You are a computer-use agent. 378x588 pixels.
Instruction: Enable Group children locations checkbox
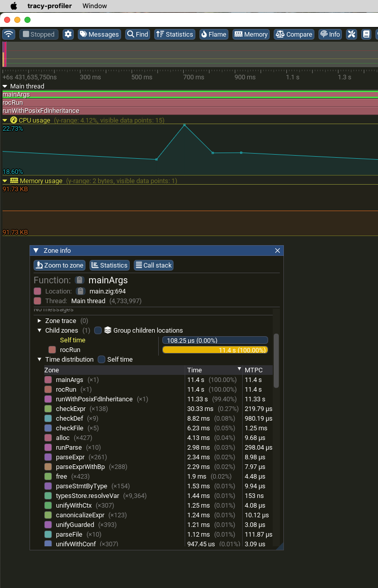(x=98, y=331)
